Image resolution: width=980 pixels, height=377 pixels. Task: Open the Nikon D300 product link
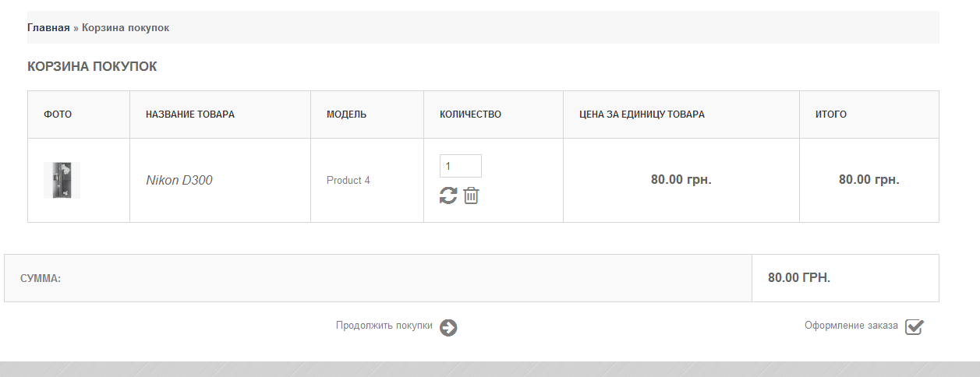coord(179,181)
